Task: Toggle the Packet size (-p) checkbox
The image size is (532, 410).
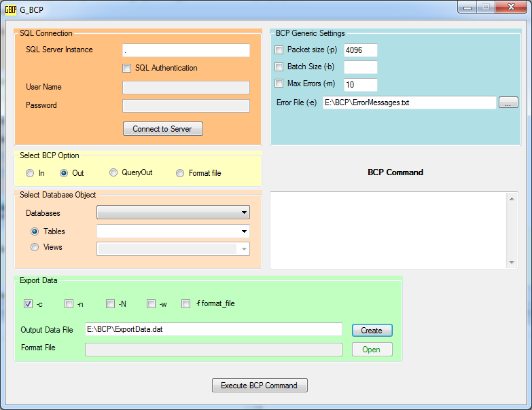Action: pyautogui.click(x=279, y=50)
